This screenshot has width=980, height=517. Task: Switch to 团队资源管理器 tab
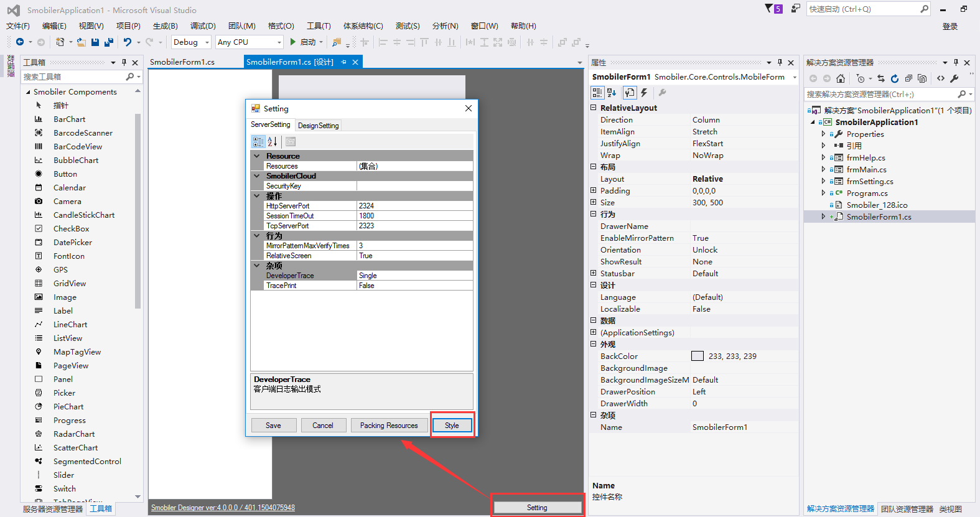tap(907, 509)
